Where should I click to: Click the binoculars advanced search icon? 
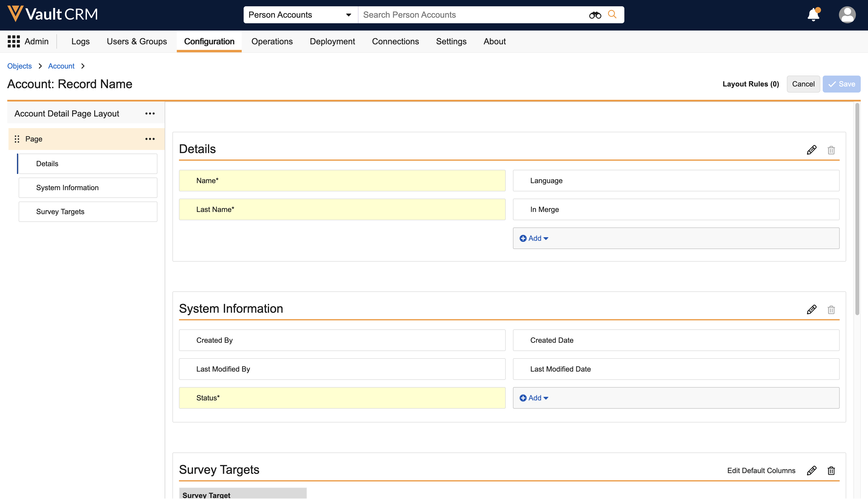[x=595, y=15]
